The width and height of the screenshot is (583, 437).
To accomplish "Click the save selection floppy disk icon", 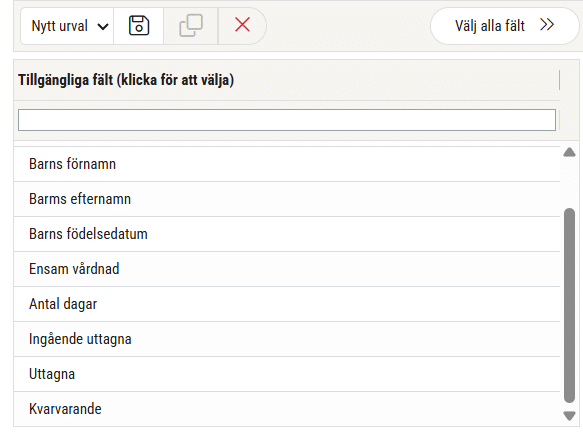I will (139, 26).
